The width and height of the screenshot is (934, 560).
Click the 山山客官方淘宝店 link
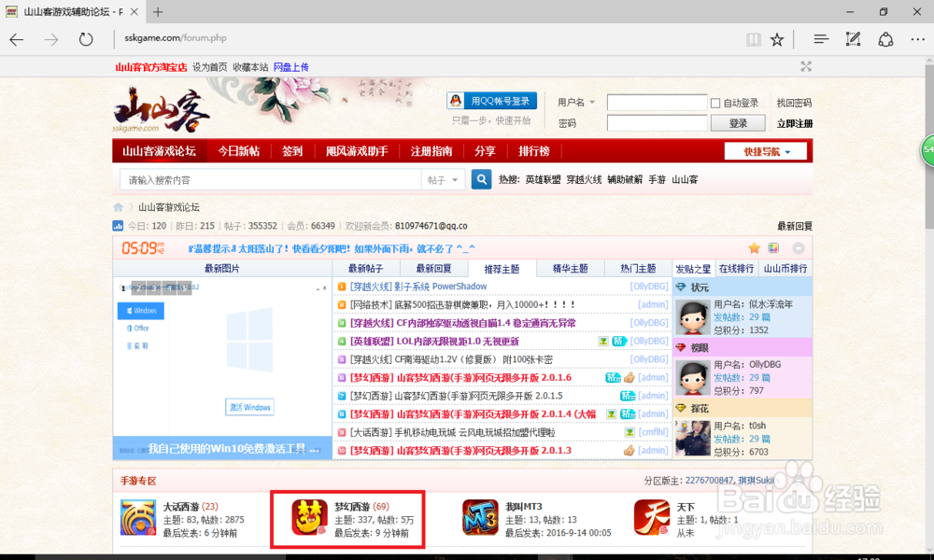tap(150, 67)
